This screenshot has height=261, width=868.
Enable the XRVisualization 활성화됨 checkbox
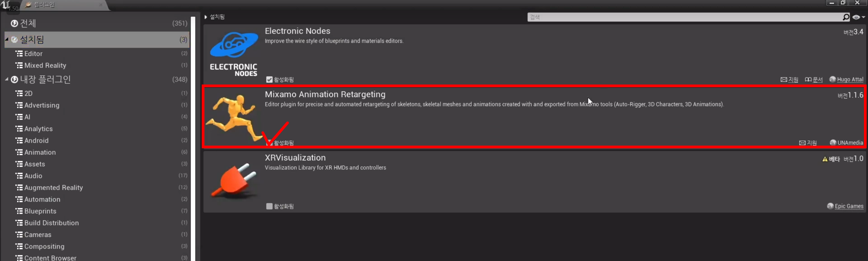pos(269,206)
